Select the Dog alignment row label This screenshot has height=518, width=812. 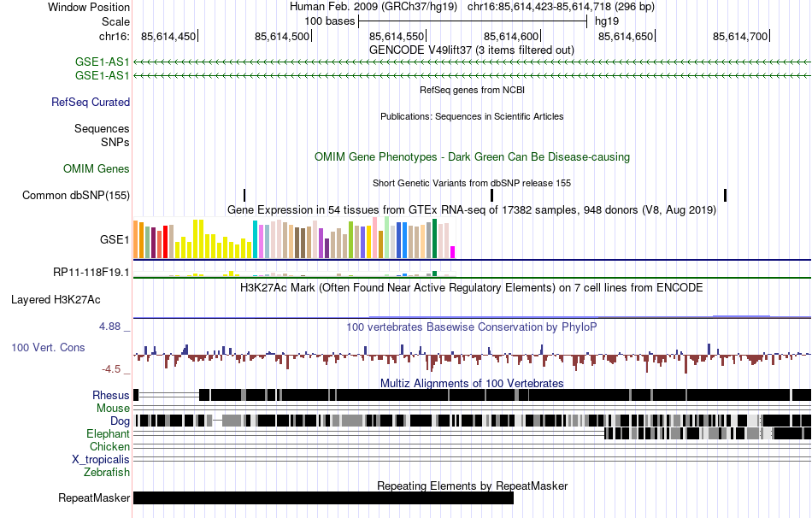(x=120, y=421)
